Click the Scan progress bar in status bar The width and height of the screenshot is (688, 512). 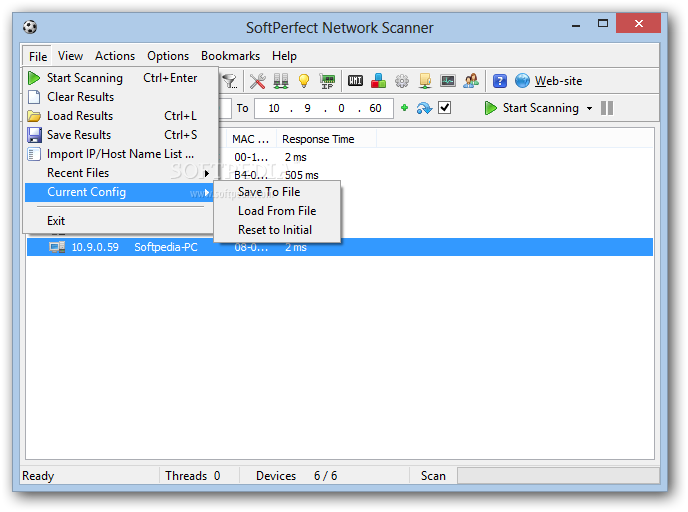click(558, 476)
